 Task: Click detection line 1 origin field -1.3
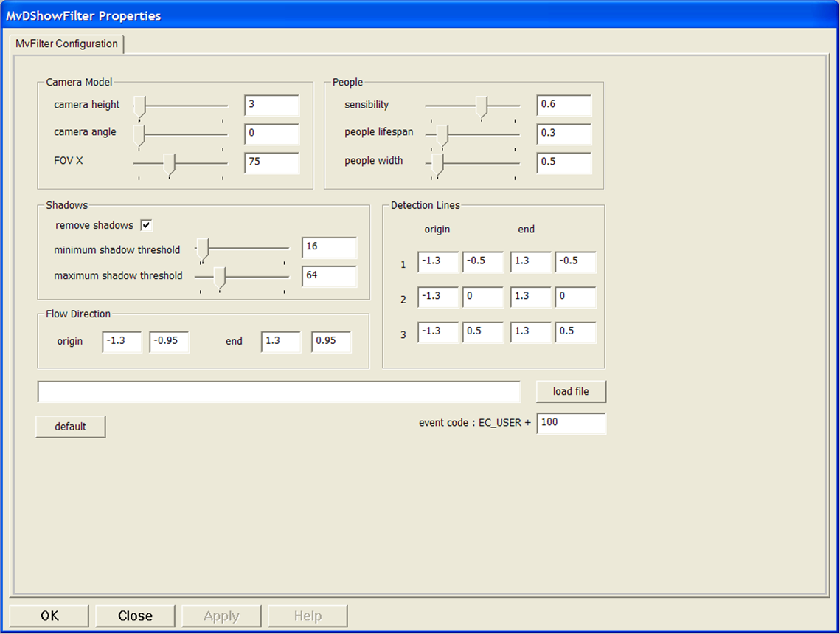[438, 262]
